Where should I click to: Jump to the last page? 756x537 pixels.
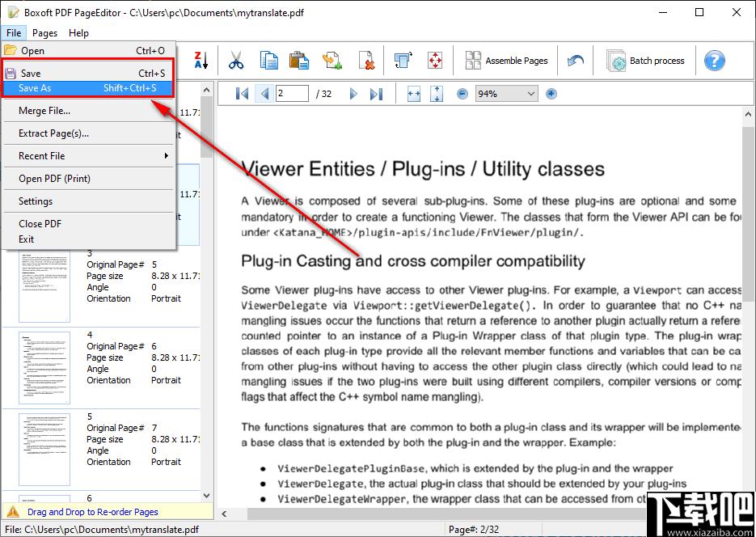376,94
